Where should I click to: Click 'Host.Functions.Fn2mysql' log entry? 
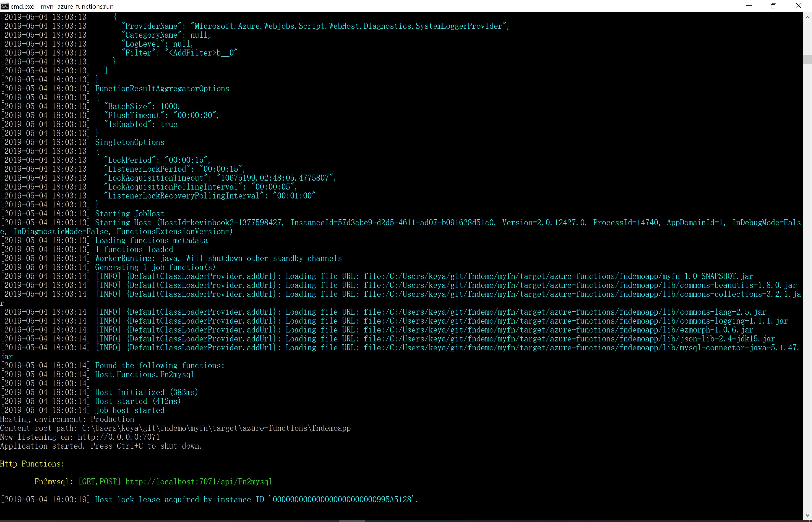pyautogui.click(x=97, y=374)
